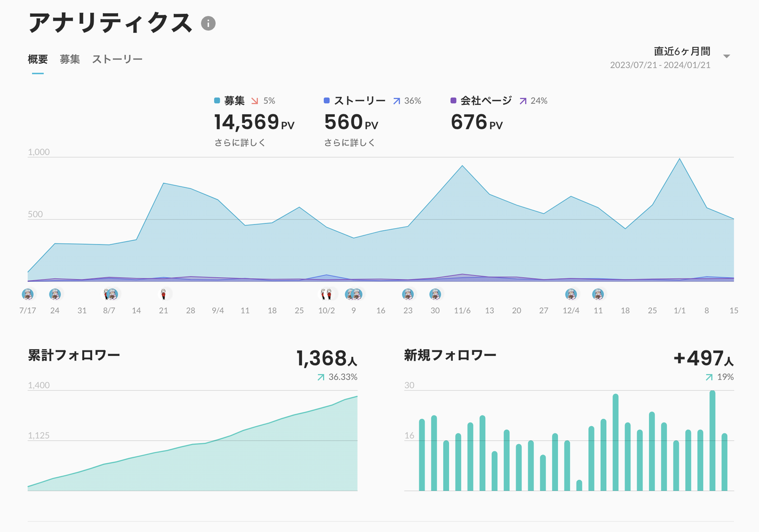This screenshot has height=532, width=759.
Task: Click the info icon beside アナリティクス title
Action: pyautogui.click(x=208, y=24)
